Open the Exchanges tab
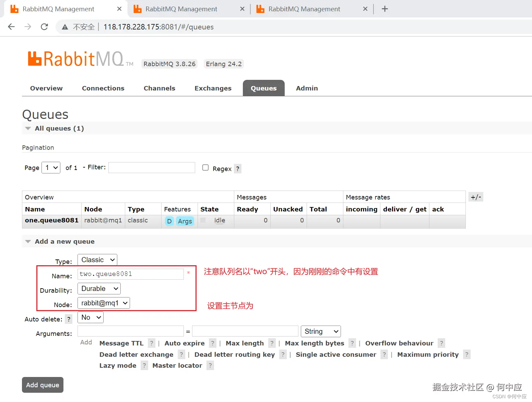Viewport: 532px width, 402px height. (213, 88)
